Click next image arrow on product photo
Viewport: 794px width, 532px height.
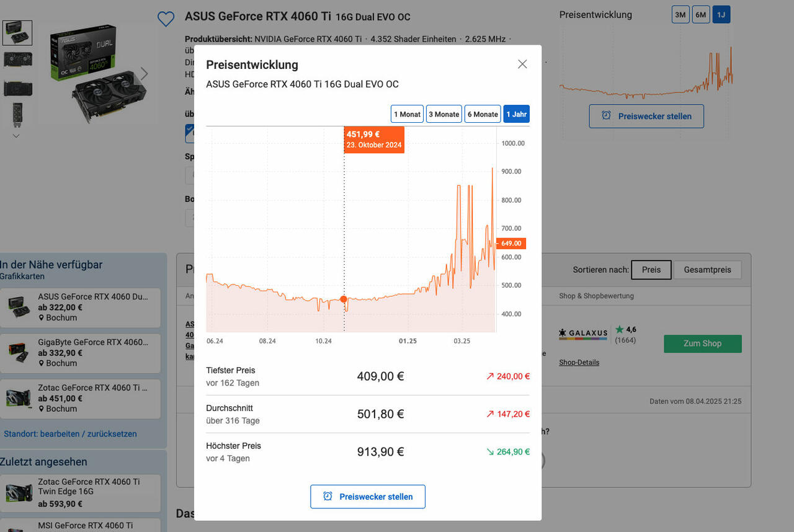click(x=144, y=74)
